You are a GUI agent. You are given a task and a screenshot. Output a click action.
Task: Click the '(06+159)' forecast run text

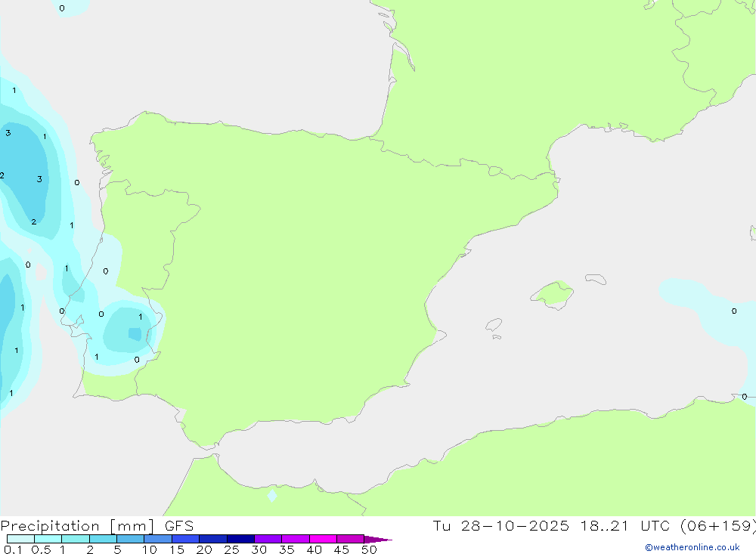[x=717, y=526]
